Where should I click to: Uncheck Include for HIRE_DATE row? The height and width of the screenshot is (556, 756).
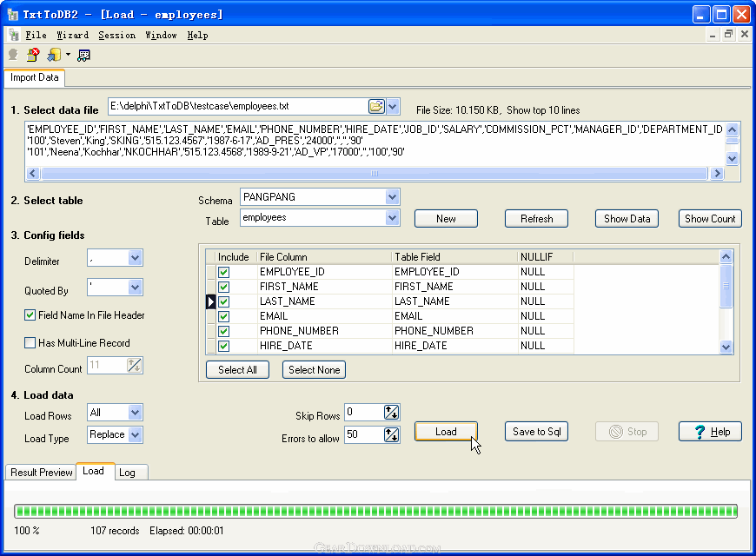(x=223, y=346)
